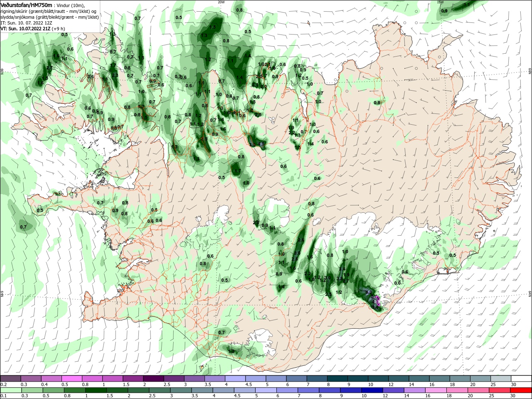The height and width of the screenshot is (399, 532).
Task: Click the 3.8 precipitation value on the map
Action: (x=340, y=278)
